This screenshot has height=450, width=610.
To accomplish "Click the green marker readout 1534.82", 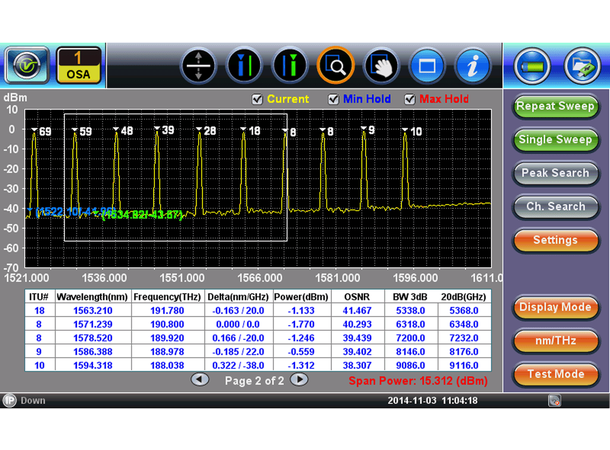I will pyautogui.click(x=142, y=215).
